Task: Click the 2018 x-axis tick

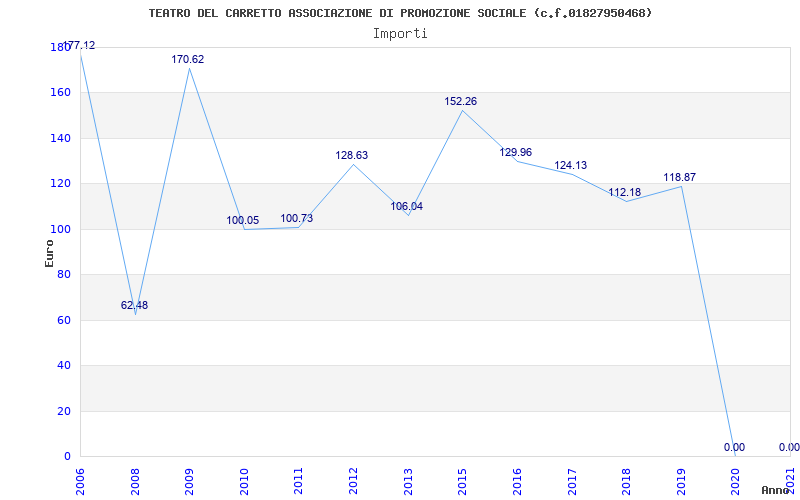Action: [627, 482]
